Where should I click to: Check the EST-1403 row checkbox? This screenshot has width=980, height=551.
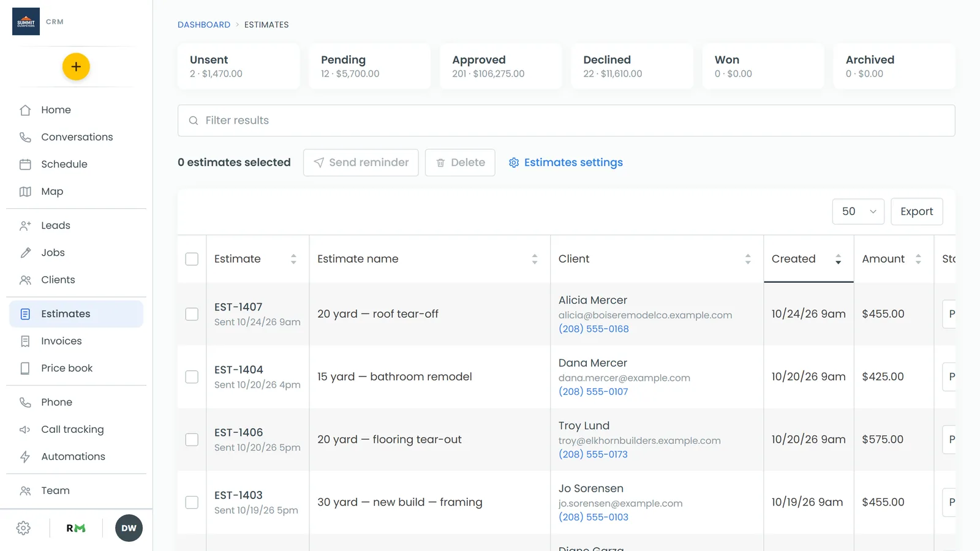[192, 502]
